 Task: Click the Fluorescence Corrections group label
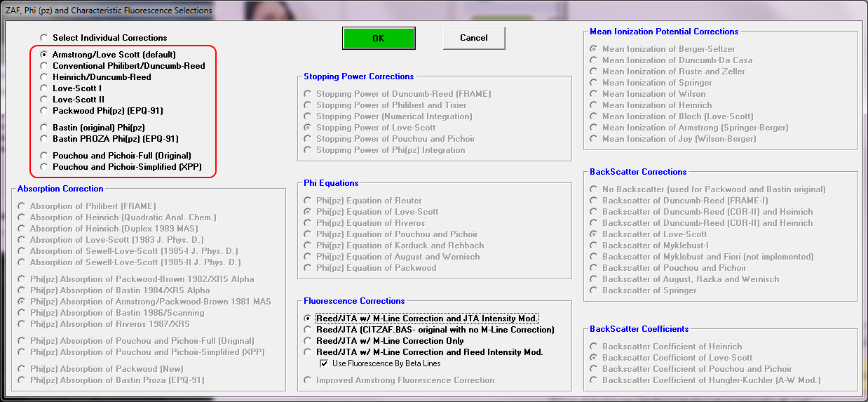click(x=354, y=301)
